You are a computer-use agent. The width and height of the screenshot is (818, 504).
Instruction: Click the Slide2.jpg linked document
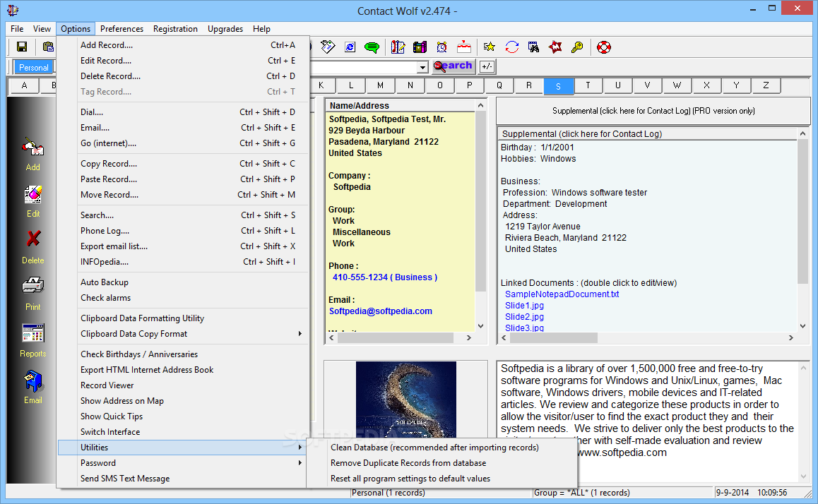(x=524, y=316)
